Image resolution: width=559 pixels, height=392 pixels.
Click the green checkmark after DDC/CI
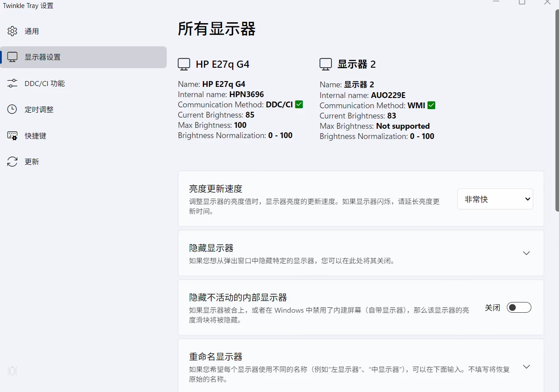point(299,104)
